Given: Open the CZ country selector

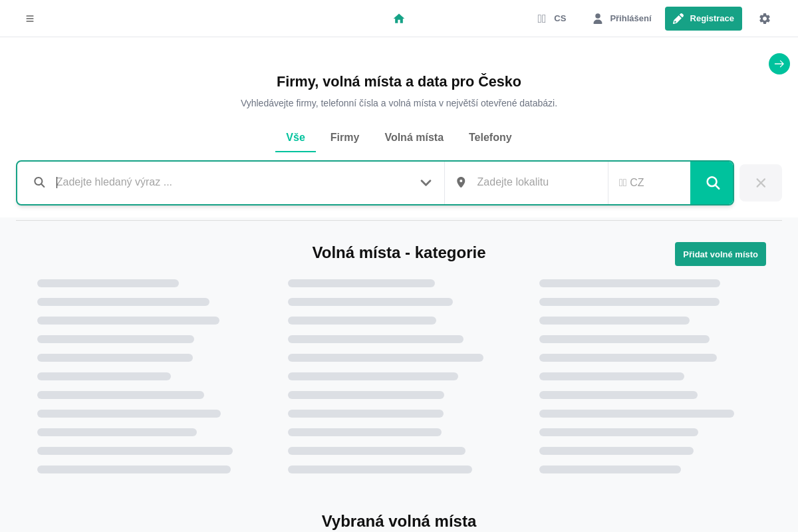Looking at the screenshot, I should (649, 182).
